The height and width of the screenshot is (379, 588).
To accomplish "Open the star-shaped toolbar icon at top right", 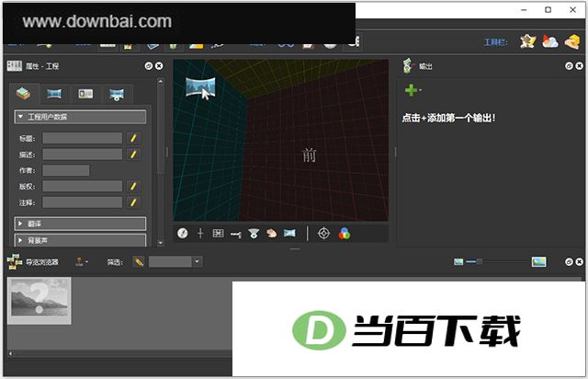I will tap(528, 41).
